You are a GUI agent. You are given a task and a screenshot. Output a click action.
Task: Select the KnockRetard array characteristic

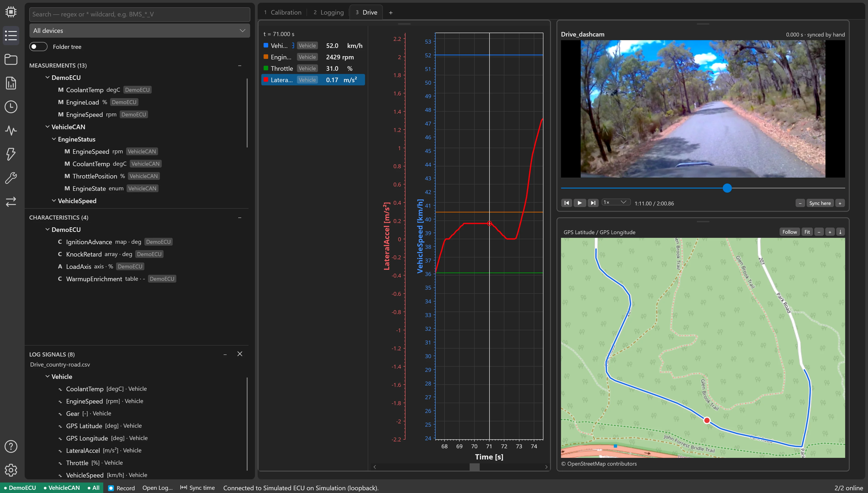pos(111,254)
